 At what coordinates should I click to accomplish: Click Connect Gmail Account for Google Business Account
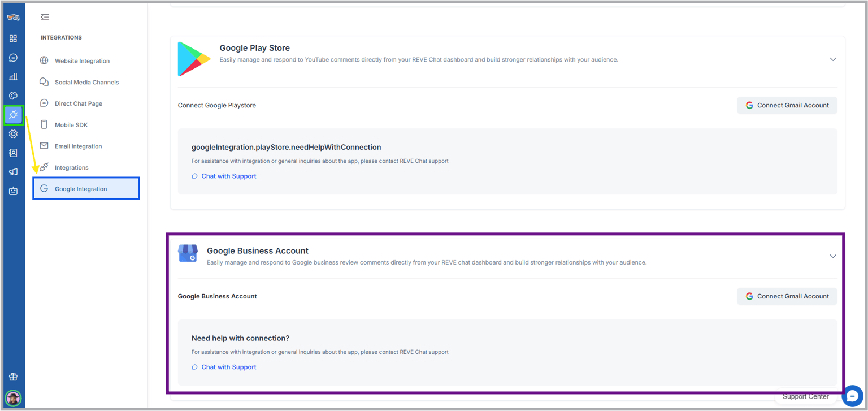[787, 296]
